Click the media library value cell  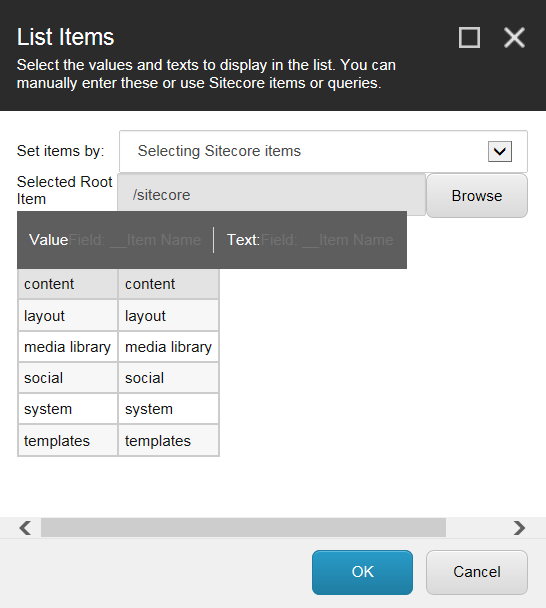(x=68, y=347)
